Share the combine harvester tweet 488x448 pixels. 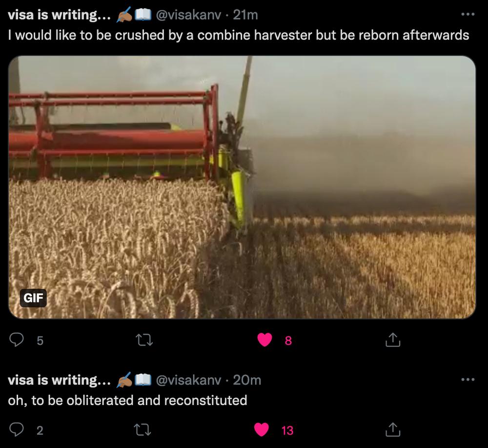point(393,340)
